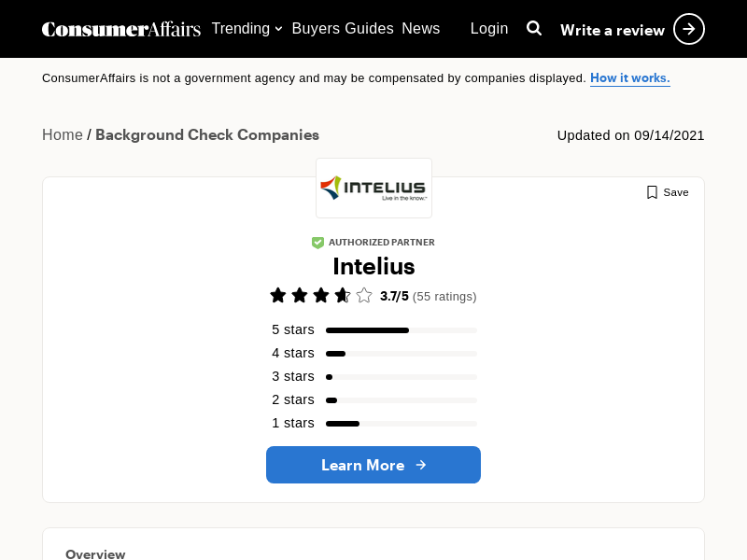Click the 3.7/5 rating score
The image size is (747, 560).
pyautogui.click(x=394, y=296)
